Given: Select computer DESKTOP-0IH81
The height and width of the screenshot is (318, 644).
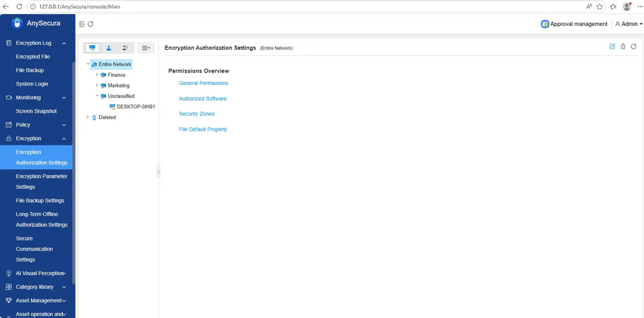Looking at the screenshot, I should coord(136,106).
